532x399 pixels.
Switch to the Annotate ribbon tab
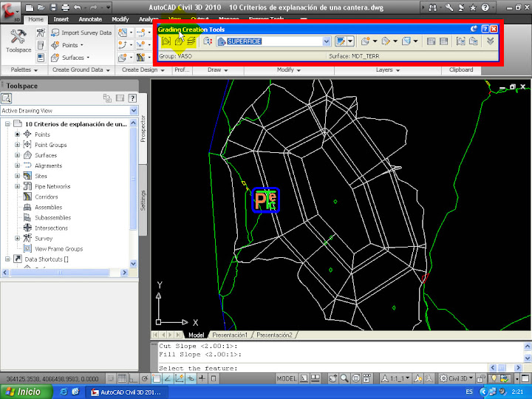90,19
